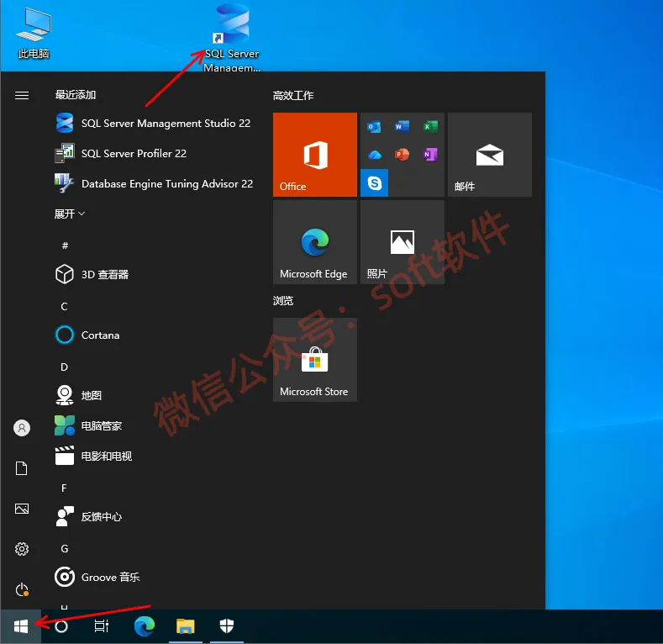The image size is (663, 644).
Task: Open the Skype tile
Action: point(374,182)
